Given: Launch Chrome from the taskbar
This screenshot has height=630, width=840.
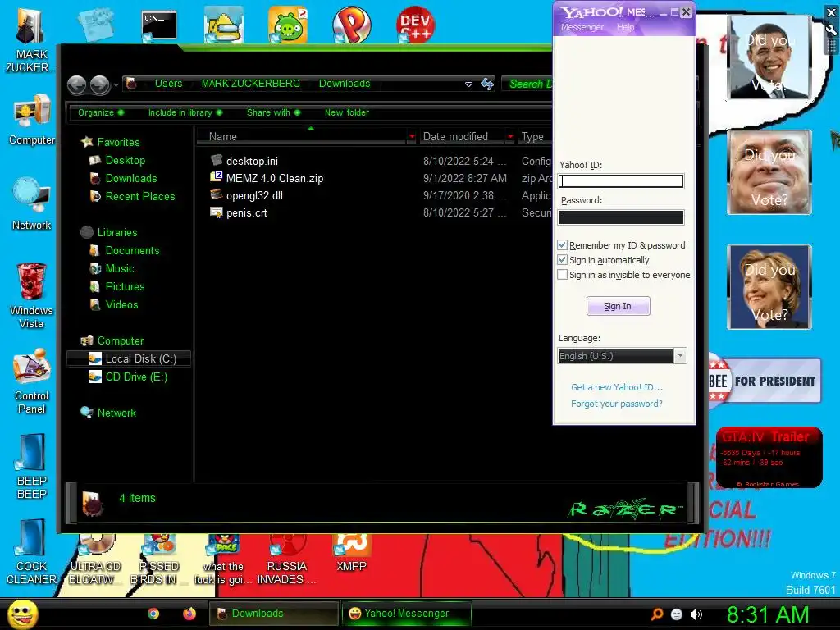Looking at the screenshot, I should 153,614.
